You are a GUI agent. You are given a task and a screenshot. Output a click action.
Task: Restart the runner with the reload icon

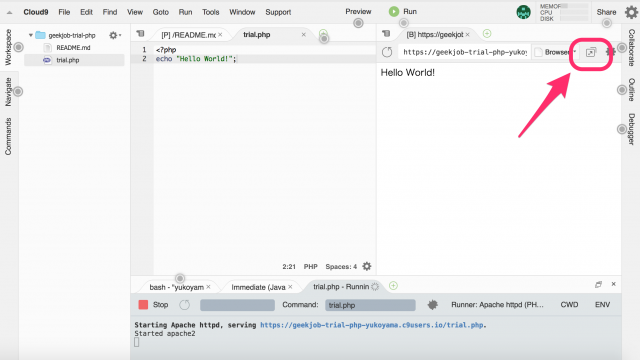click(x=184, y=304)
